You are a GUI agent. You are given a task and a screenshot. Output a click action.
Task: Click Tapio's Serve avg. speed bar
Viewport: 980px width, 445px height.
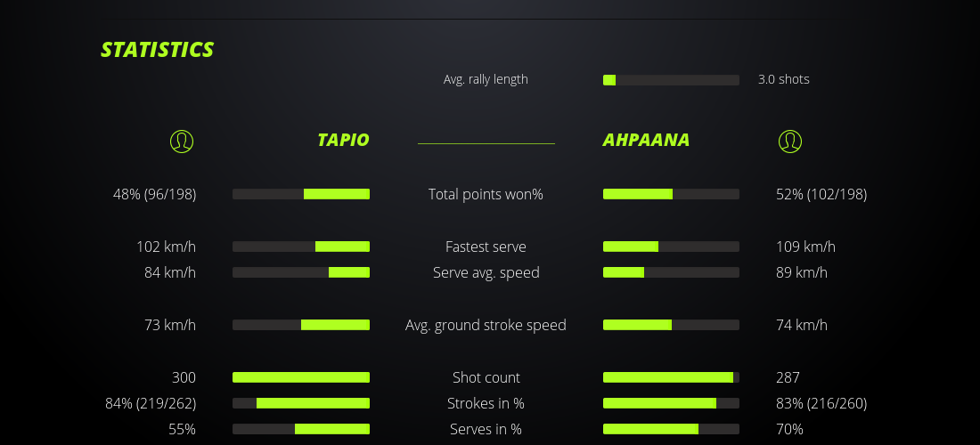click(x=301, y=272)
